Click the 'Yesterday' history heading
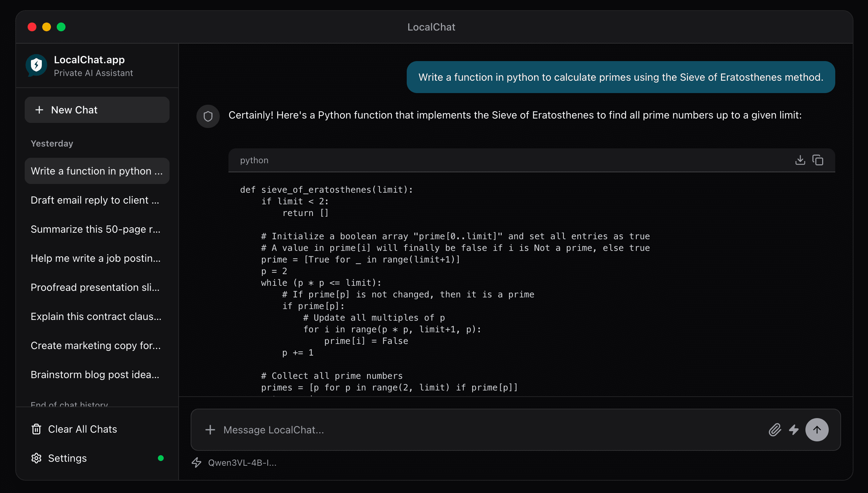868x493 pixels. tap(52, 143)
